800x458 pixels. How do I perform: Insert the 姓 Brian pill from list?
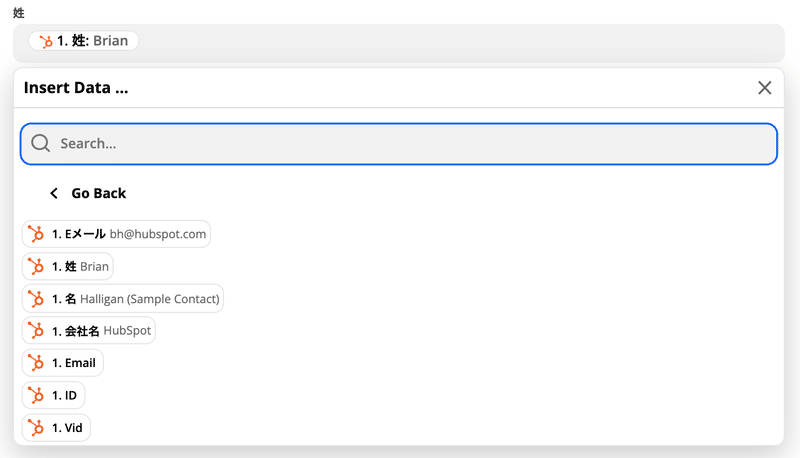(67, 266)
